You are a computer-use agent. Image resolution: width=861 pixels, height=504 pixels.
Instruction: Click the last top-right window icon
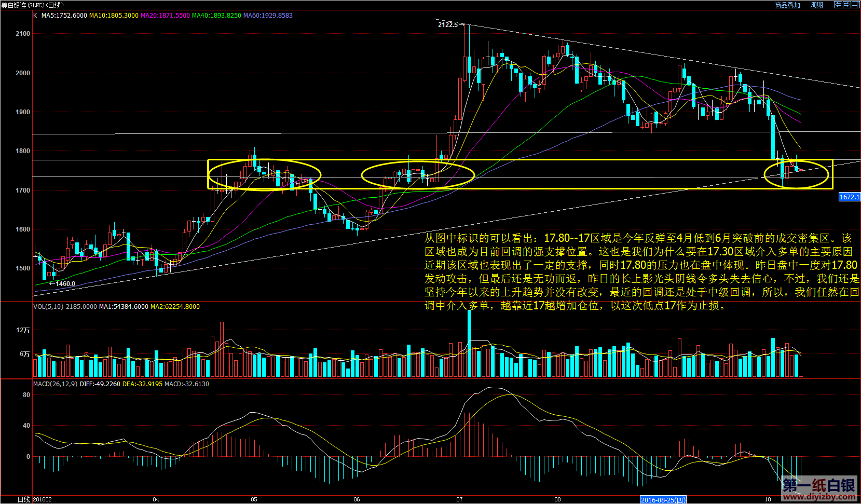coord(856,5)
